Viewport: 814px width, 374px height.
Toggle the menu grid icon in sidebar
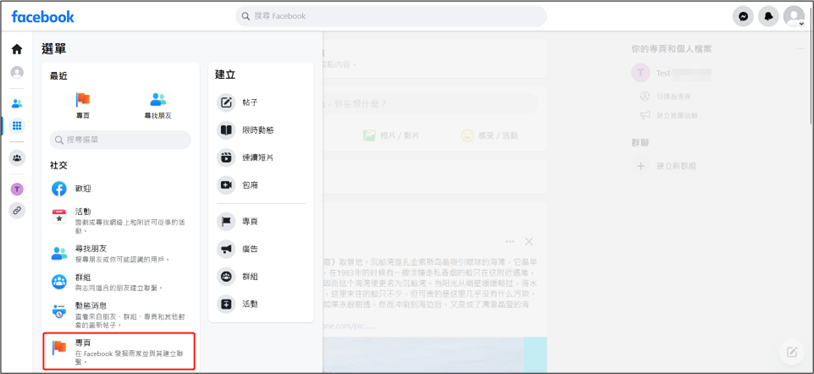pyautogui.click(x=17, y=126)
